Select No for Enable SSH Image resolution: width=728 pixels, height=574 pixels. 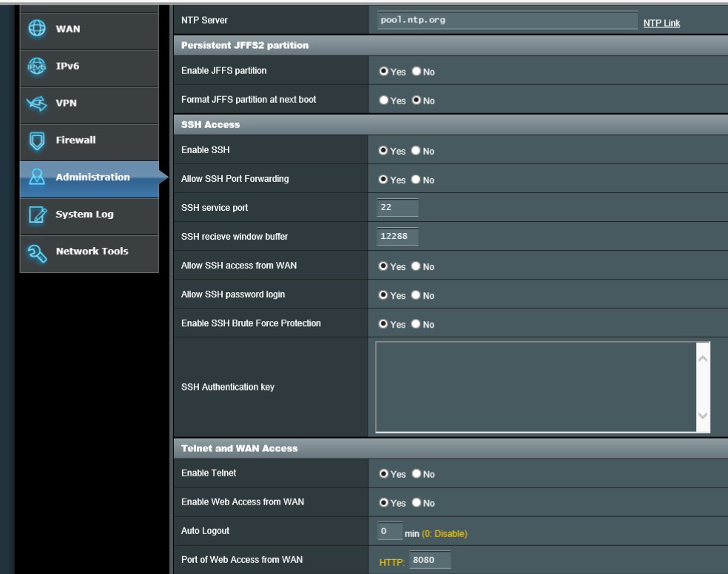click(417, 151)
